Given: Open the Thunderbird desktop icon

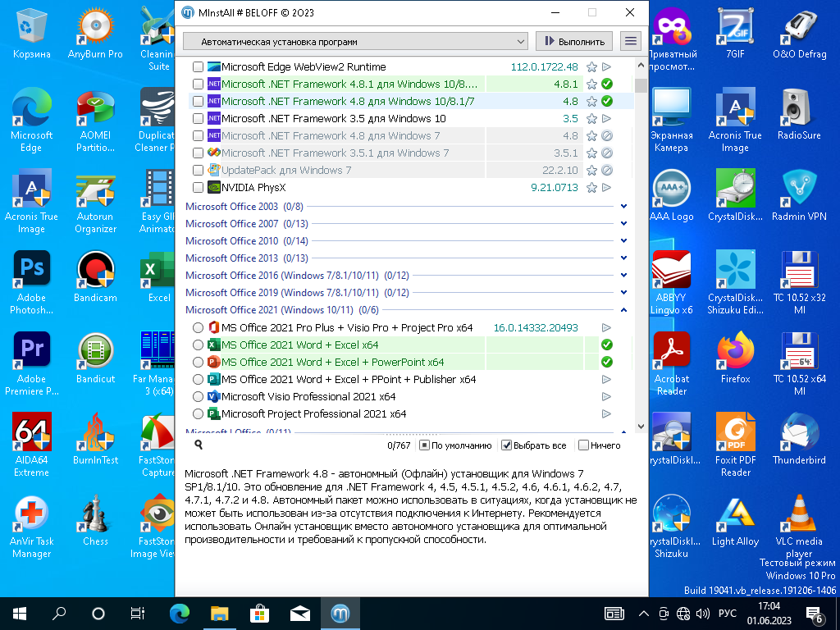Looking at the screenshot, I should (x=799, y=440).
